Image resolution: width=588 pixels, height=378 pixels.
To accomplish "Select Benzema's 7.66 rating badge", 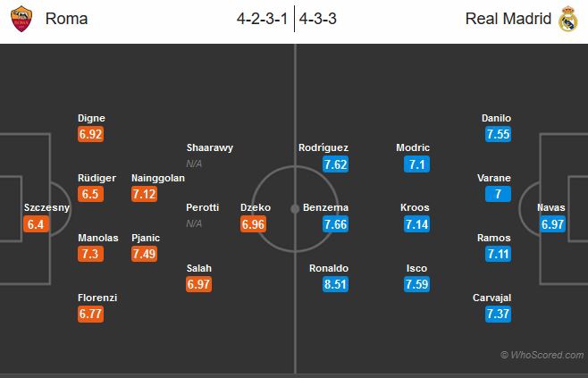I will (336, 224).
